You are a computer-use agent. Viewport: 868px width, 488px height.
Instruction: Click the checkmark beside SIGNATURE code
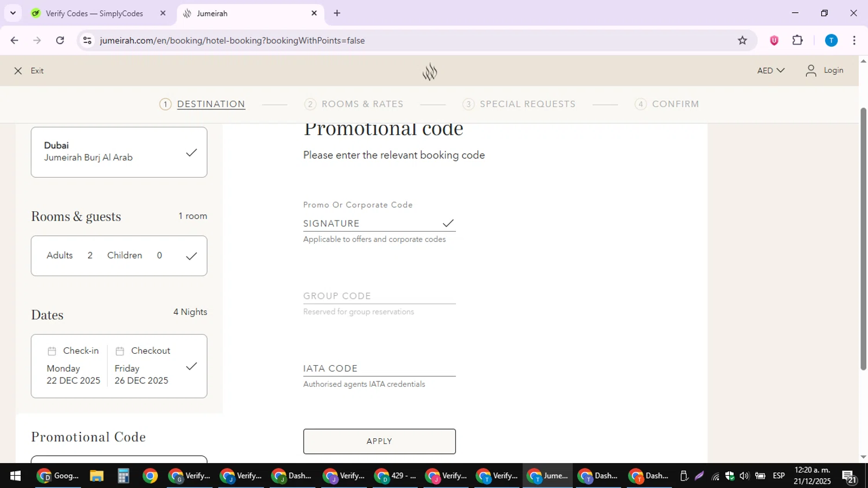tap(448, 223)
